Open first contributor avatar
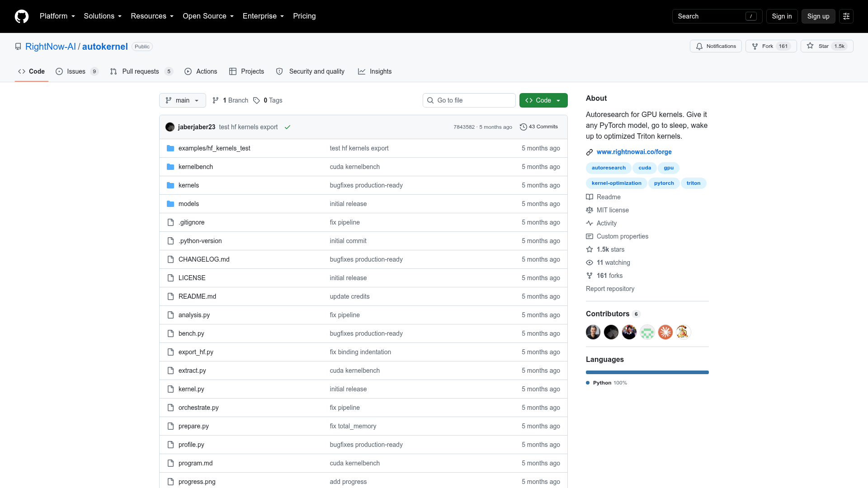The image size is (868, 488). [x=593, y=332]
